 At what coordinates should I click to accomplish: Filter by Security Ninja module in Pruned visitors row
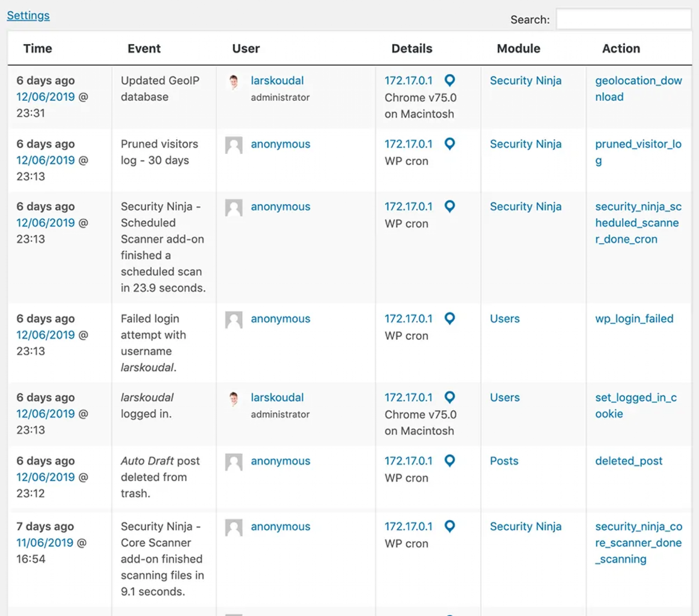tap(526, 144)
